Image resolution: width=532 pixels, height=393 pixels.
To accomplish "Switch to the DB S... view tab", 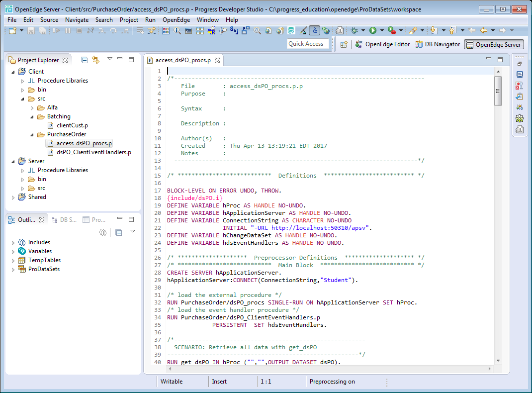I will tap(65, 220).
